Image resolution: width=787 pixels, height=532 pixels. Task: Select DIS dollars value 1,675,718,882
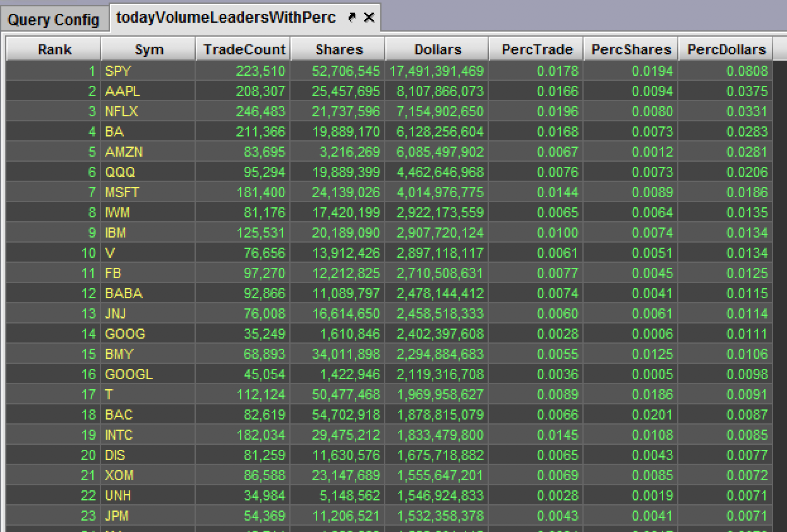pos(437,455)
